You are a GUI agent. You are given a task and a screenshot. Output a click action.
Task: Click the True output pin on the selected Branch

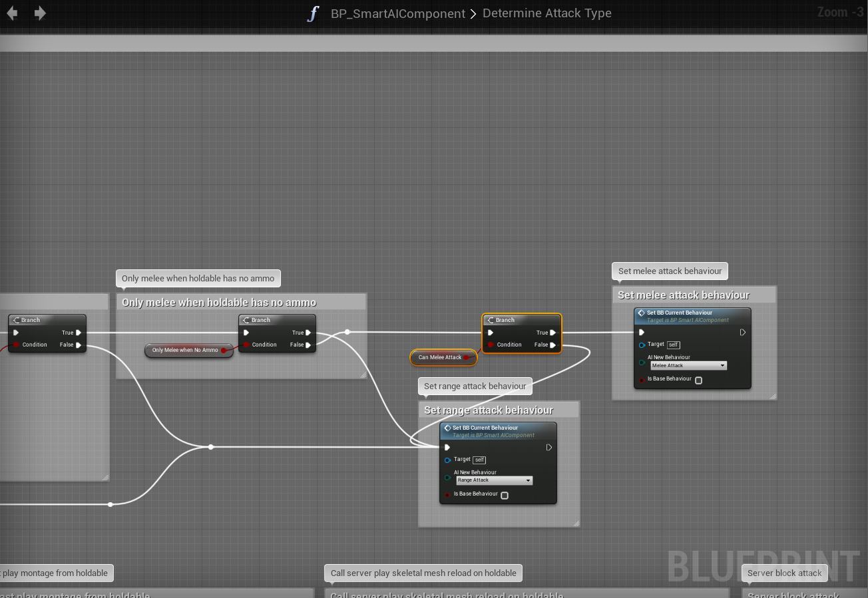tap(553, 333)
